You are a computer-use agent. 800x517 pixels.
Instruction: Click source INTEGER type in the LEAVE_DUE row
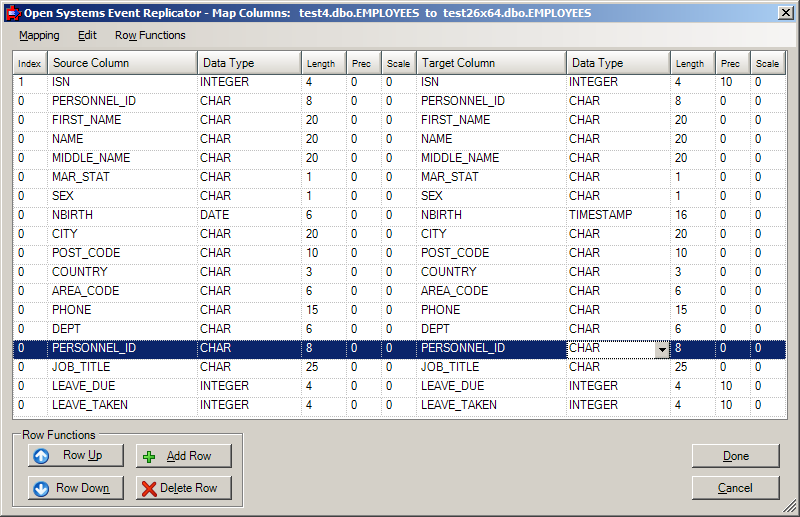(249, 386)
